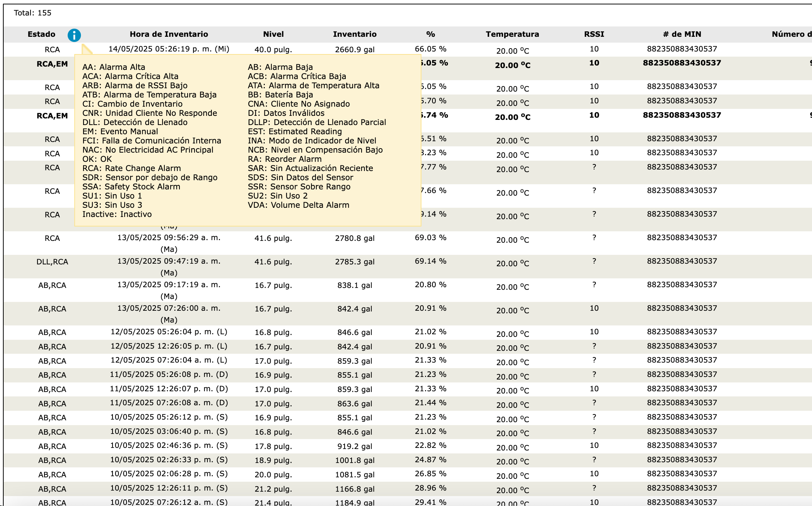Click tooltip entry SSA: Safety Stock Alarm
812x506 pixels.
pyautogui.click(x=131, y=186)
